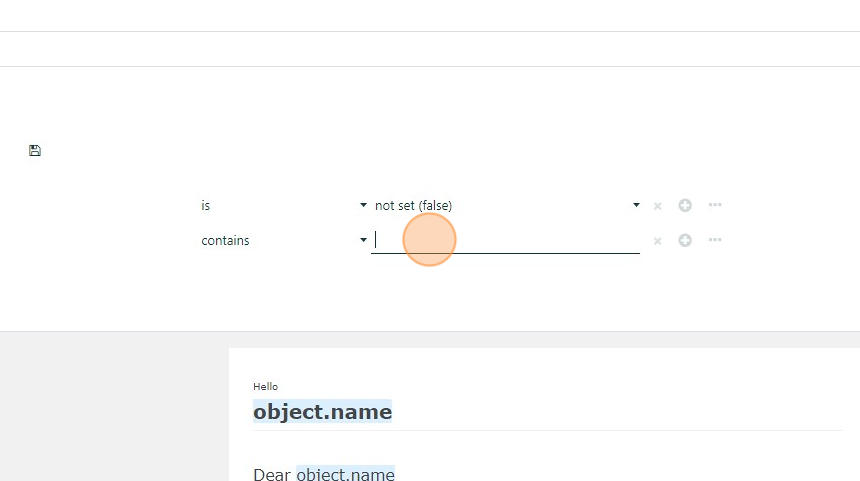Click the floppy disk save icon
Image resolution: width=860 pixels, height=481 pixels.
coord(35,150)
